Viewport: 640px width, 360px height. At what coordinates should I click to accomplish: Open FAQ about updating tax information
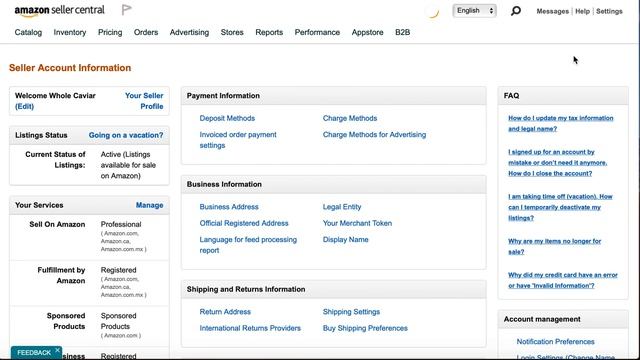(x=561, y=123)
